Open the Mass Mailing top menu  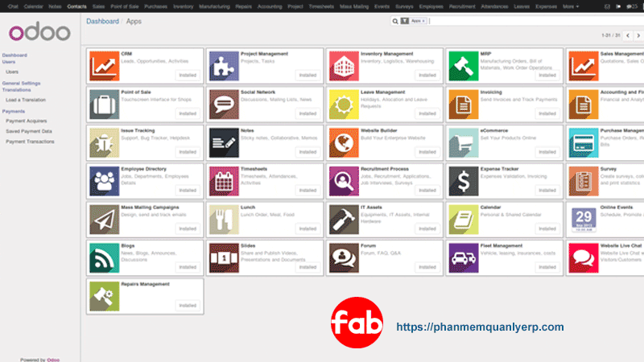[354, 6]
